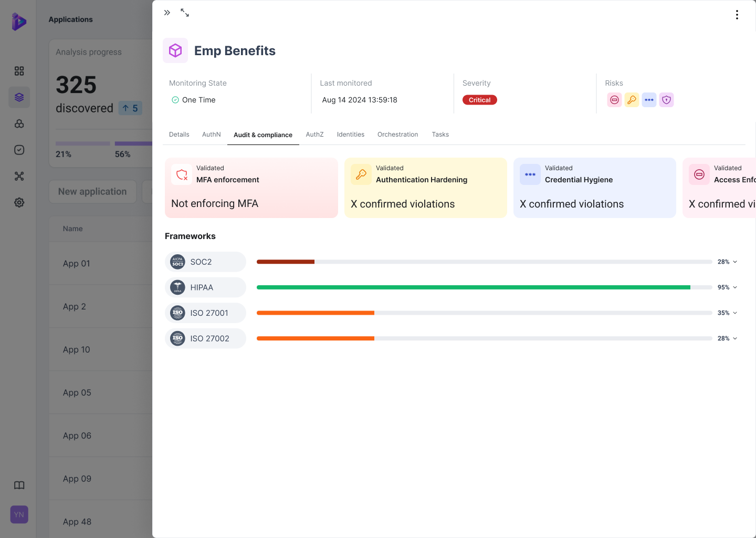Screen dimensions: 756x538
Task: Switch to the AuthZ tab
Action: (314, 134)
